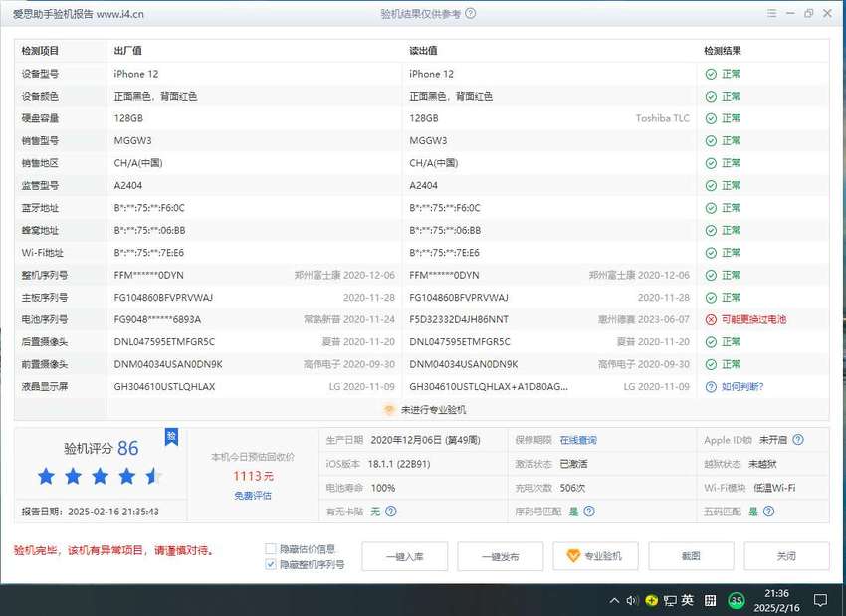Screen dimensions: 846x616
Task: Open the title bar menu icon
Action: click(772, 14)
